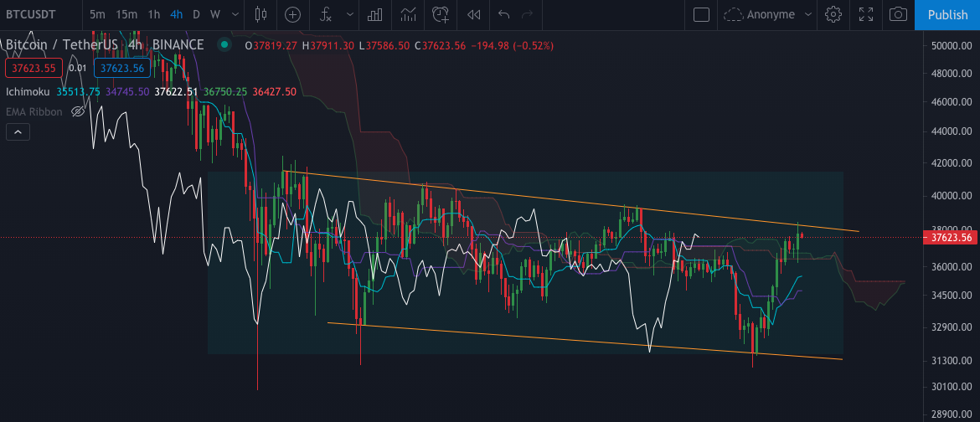Switch to the D daily timeframe
The image size is (980, 422).
tap(196, 14)
